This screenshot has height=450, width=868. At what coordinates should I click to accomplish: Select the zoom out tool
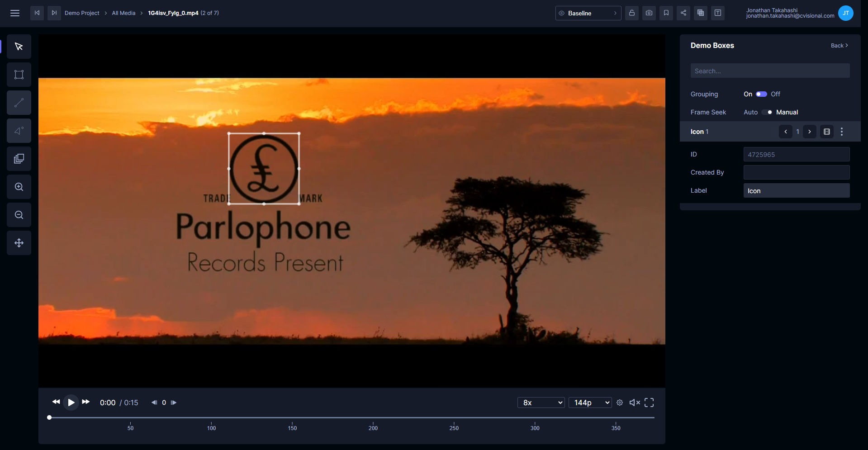[x=19, y=215]
